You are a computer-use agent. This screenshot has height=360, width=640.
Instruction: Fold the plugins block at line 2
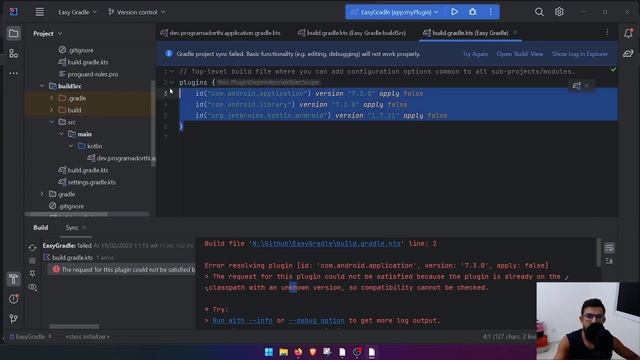(x=172, y=82)
